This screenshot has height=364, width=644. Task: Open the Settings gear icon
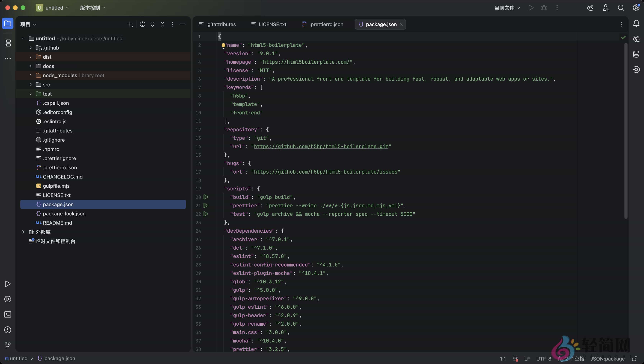pyautogui.click(x=636, y=8)
